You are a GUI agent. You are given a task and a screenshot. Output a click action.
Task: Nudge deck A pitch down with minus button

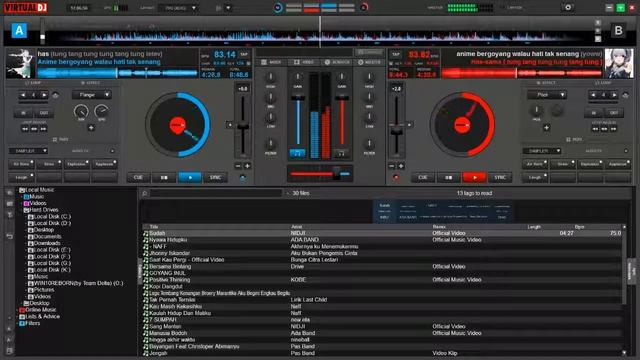pyautogui.click(x=238, y=166)
